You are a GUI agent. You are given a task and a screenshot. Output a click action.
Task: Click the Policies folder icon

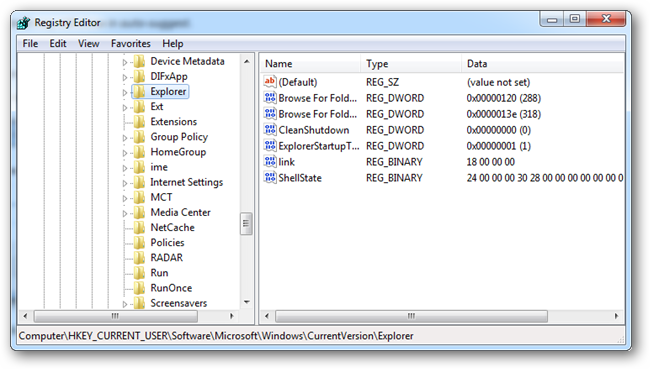tap(140, 243)
